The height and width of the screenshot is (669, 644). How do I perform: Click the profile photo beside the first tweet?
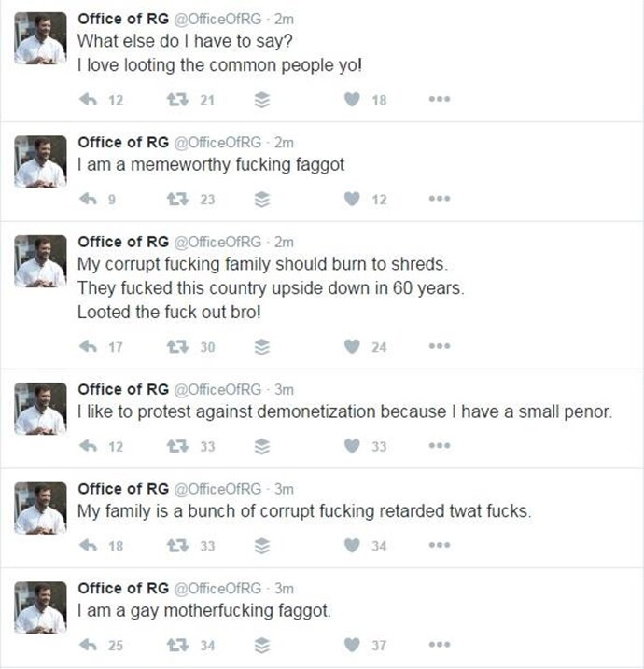(40, 38)
